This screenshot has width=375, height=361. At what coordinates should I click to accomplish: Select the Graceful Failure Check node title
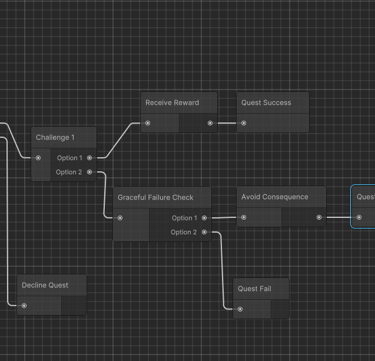pyautogui.click(x=155, y=197)
